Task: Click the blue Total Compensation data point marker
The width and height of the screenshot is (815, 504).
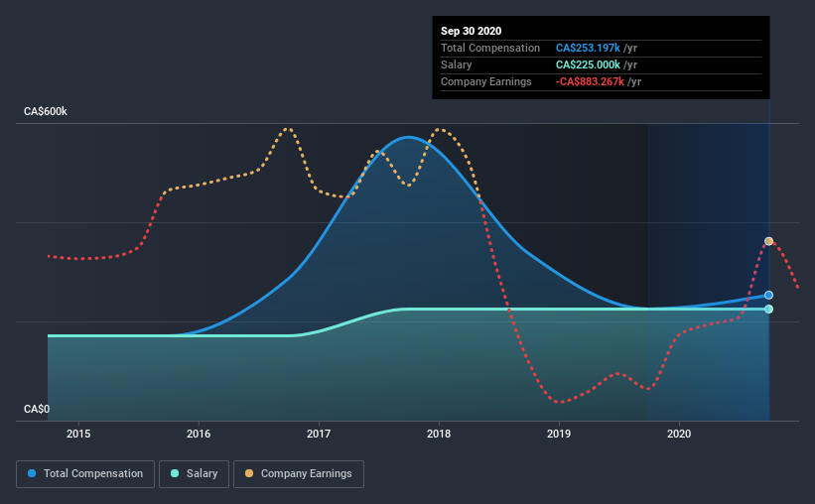Action: coord(768,295)
